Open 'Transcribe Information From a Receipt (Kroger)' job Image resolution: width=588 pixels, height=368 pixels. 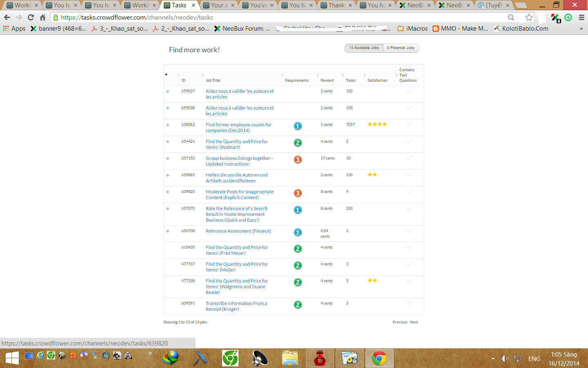[x=236, y=306]
